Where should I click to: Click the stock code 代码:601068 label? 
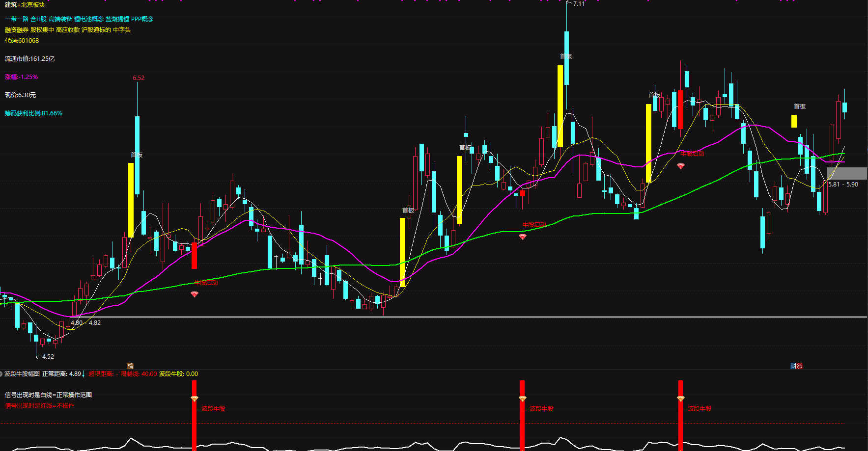[22, 41]
